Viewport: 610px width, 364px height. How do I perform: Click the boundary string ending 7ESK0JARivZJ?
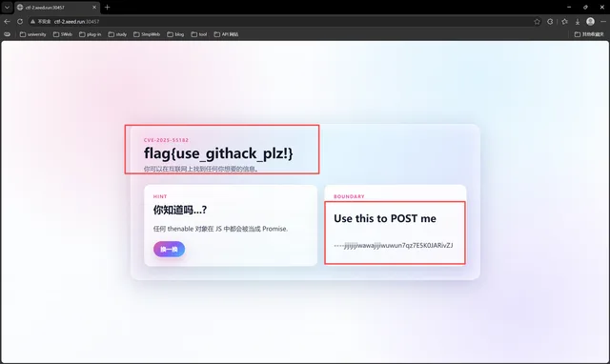[x=394, y=246]
